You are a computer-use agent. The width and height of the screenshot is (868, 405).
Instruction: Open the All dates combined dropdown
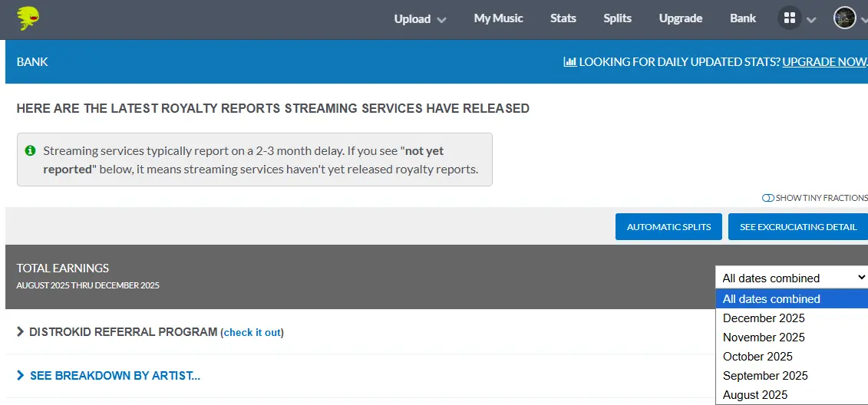[x=791, y=278]
